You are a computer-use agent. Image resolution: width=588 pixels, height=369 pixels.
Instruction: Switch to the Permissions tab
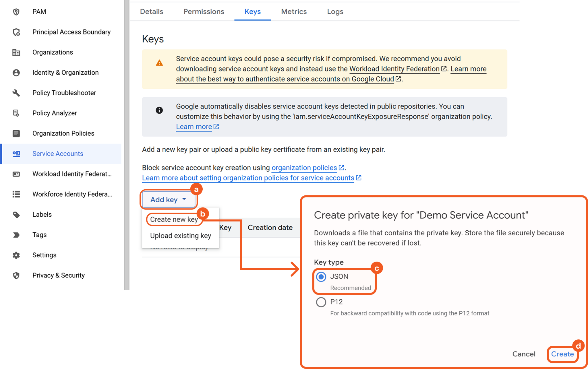coord(204,12)
